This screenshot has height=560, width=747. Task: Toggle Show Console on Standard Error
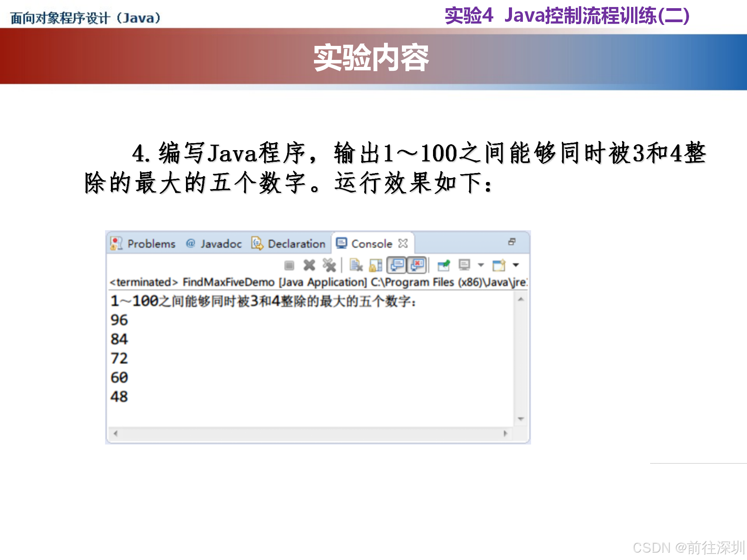[417, 265]
